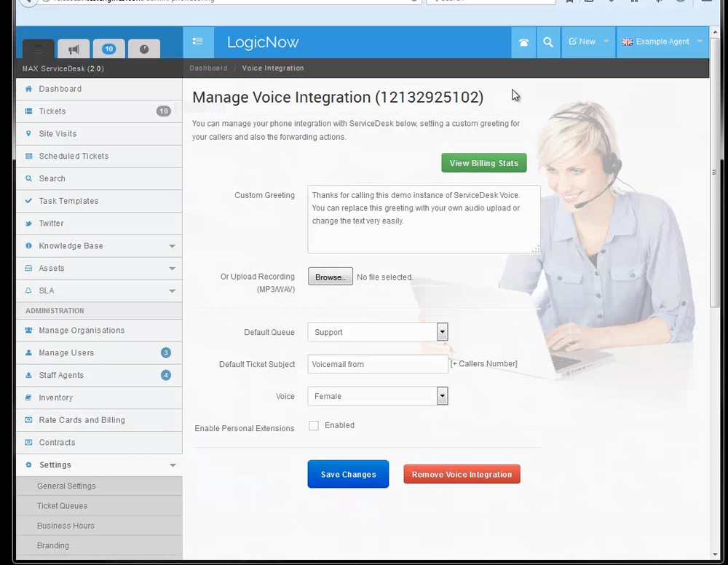
Task: Click the Tickets count badge 10
Action: click(x=163, y=111)
